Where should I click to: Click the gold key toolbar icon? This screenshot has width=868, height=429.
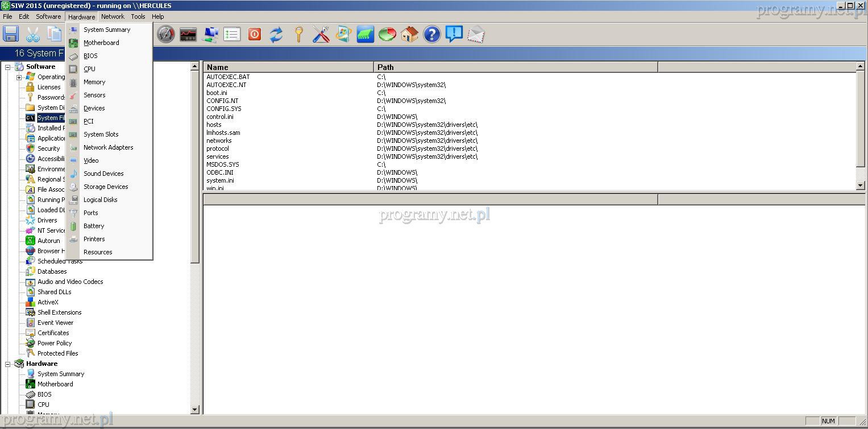pos(299,34)
